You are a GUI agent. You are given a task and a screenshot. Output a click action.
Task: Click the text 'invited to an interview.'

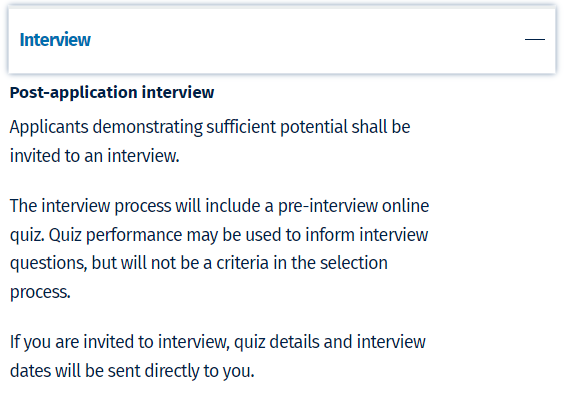tap(95, 156)
